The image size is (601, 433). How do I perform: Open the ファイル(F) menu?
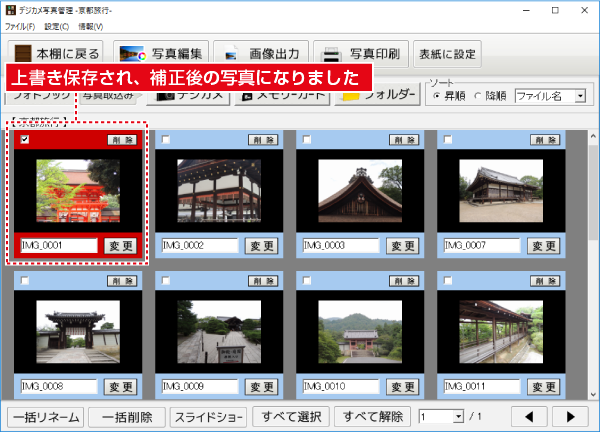click(20, 25)
